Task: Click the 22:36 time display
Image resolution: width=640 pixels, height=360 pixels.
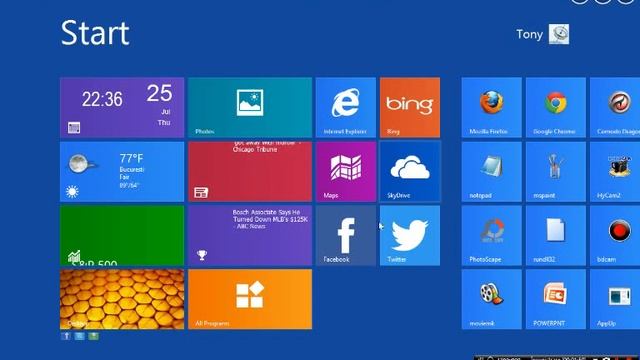Action: click(x=102, y=99)
